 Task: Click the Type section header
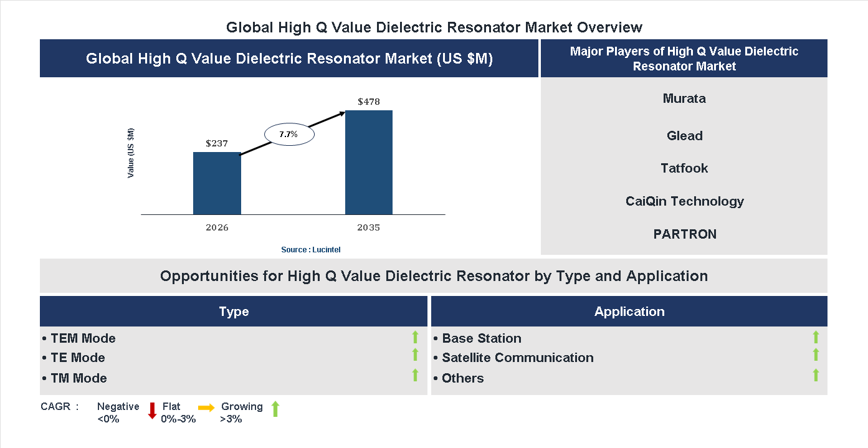click(234, 311)
